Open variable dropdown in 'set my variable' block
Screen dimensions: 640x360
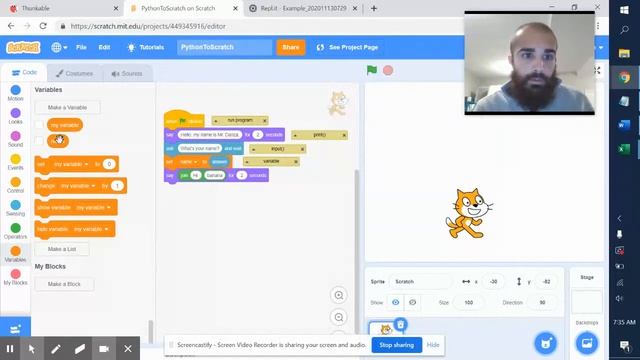[71, 164]
